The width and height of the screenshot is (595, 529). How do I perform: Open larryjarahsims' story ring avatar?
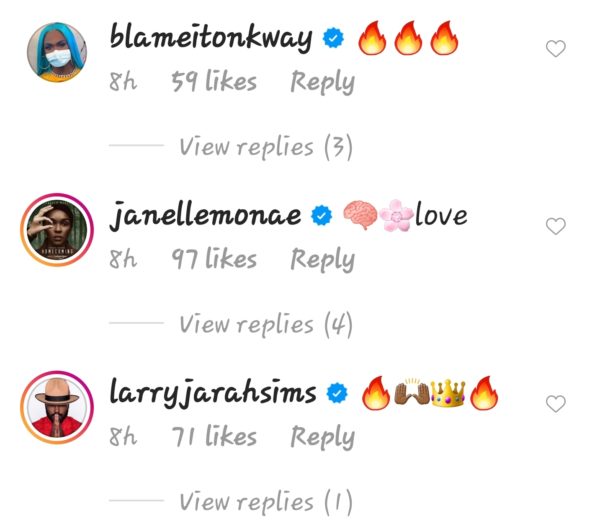click(57, 407)
